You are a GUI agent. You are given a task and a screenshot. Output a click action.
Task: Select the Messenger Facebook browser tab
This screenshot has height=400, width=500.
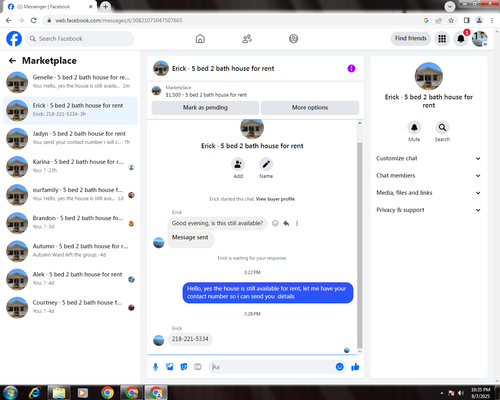(50, 7)
